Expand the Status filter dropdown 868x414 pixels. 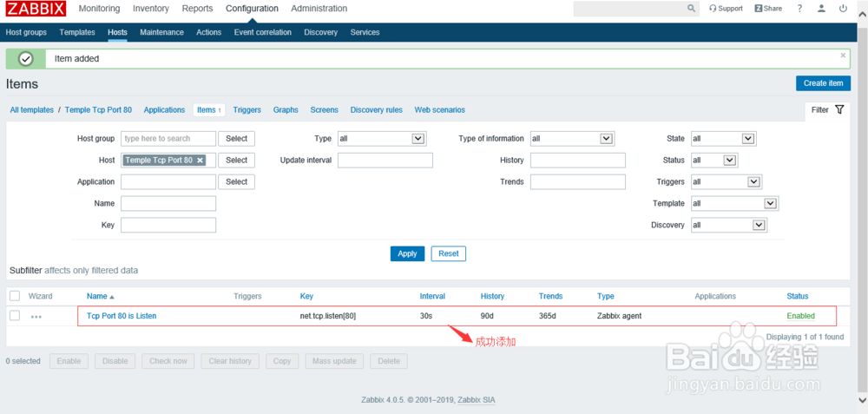coord(714,160)
